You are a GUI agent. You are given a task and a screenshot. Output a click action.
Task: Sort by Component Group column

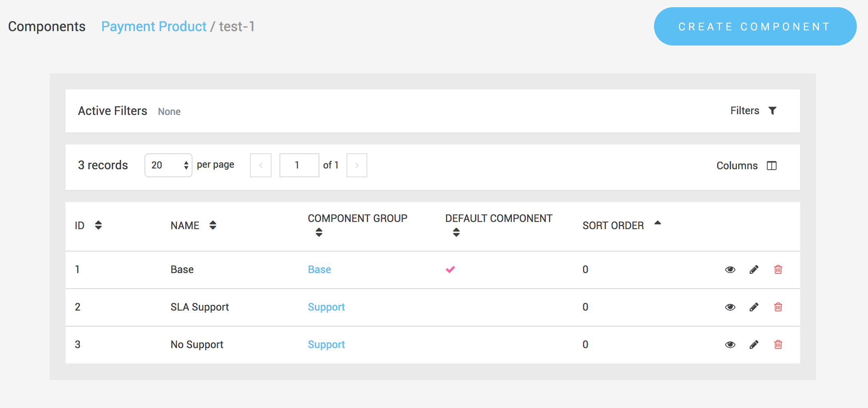319,232
